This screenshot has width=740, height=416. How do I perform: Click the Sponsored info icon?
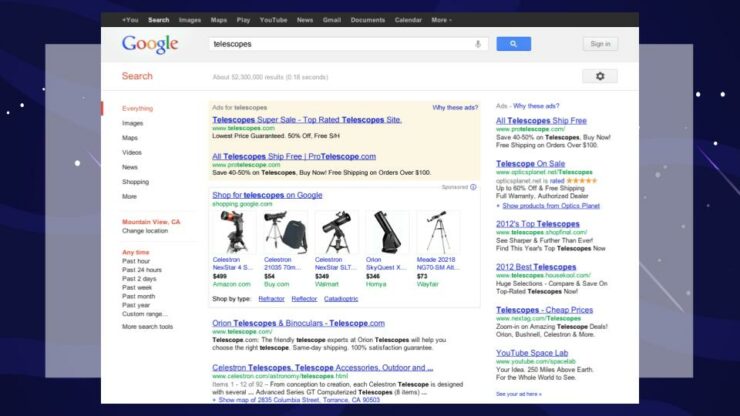[x=473, y=187]
